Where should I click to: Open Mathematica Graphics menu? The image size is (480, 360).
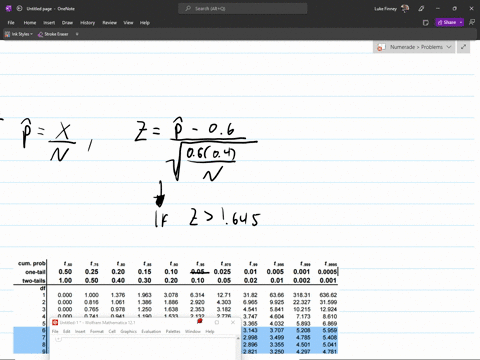click(x=129, y=331)
